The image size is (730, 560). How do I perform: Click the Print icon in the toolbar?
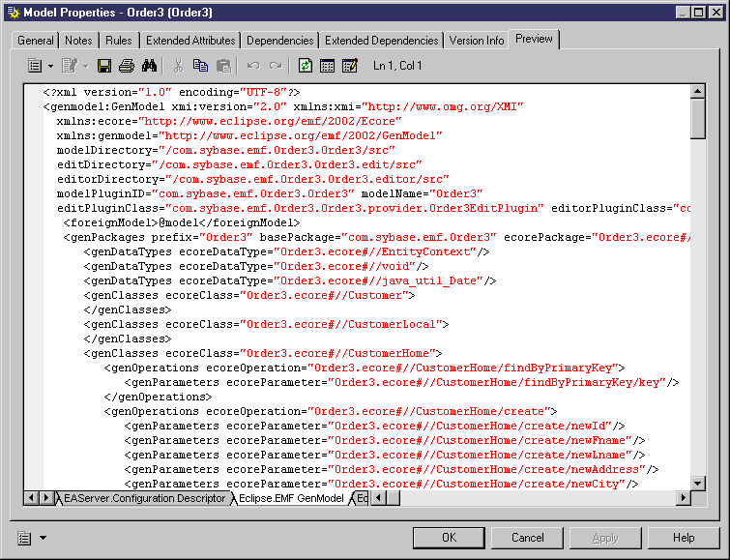pos(127,66)
